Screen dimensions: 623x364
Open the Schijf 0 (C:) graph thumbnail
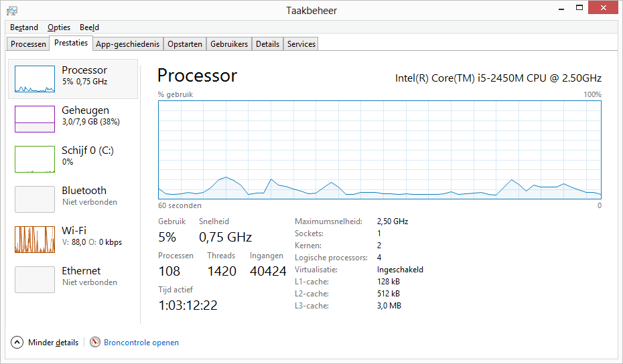pos(35,159)
